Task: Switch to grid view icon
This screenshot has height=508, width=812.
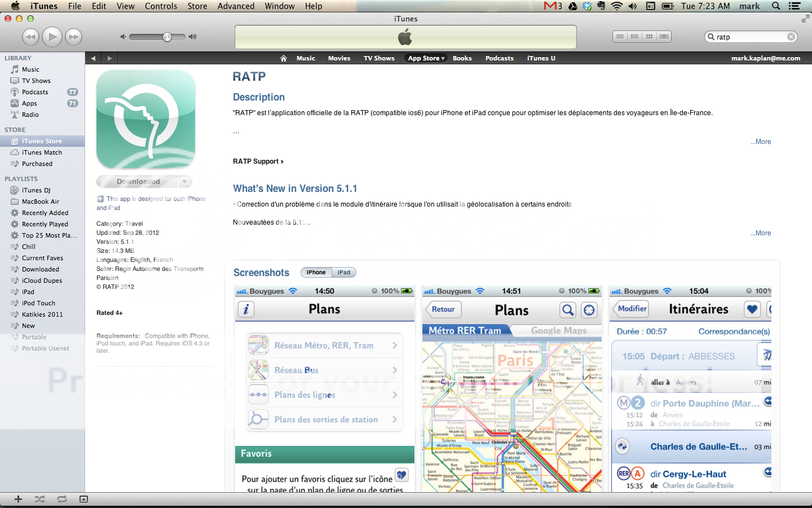Action: coord(649,37)
